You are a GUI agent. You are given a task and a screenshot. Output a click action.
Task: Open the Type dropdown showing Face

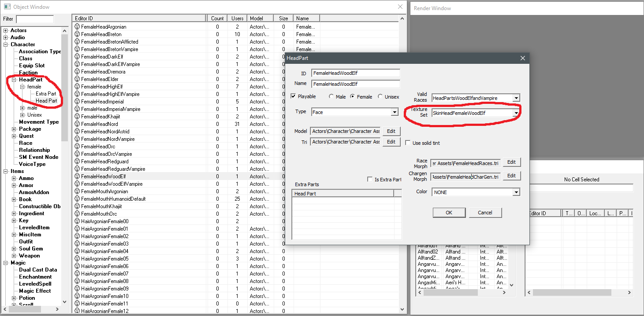pos(395,112)
